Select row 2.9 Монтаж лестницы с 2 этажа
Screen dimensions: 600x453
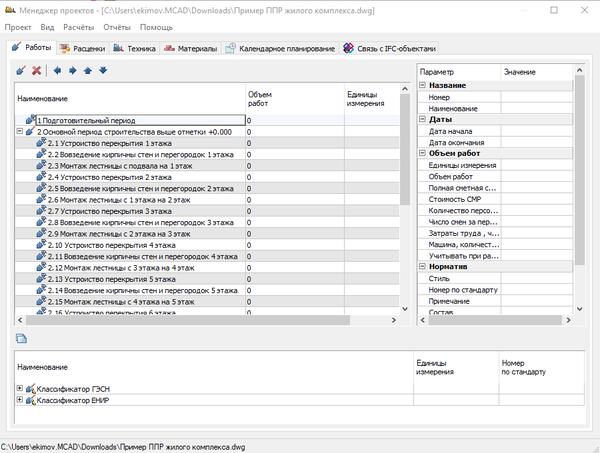point(207,234)
